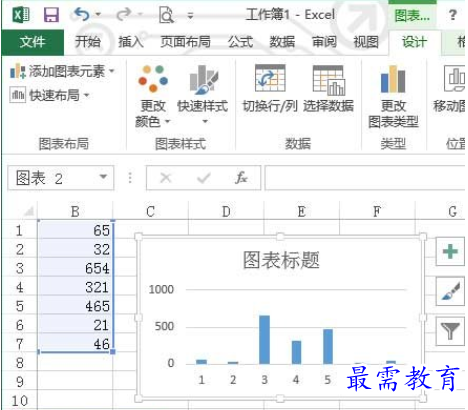468x410 pixels.
Task: Expand 快速布局 (Quick Layout) menu
Action: [x=50, y=95]
